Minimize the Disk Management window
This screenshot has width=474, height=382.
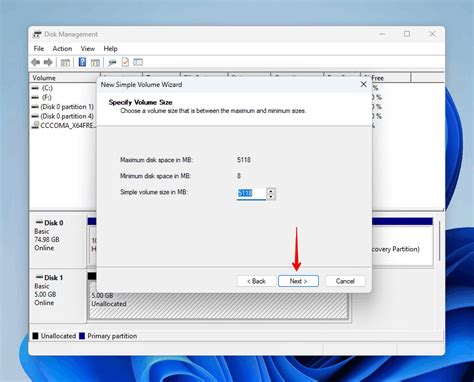(382, 34)
